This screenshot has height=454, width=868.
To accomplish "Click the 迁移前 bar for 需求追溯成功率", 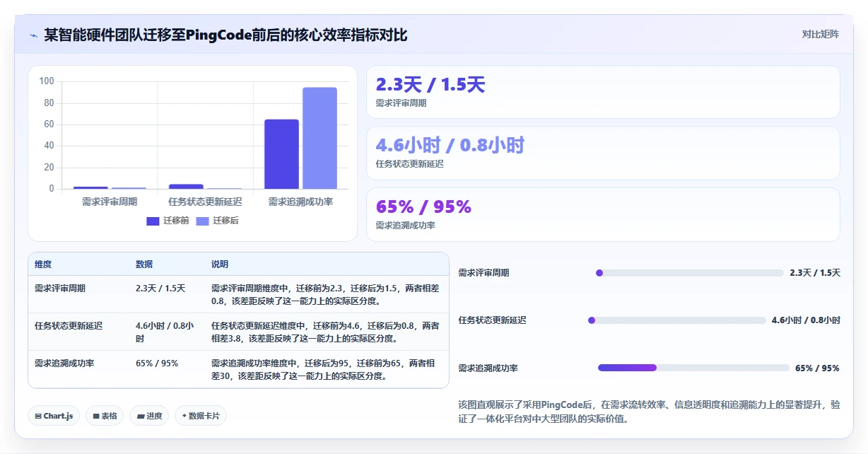I will (x=281, y=154).
